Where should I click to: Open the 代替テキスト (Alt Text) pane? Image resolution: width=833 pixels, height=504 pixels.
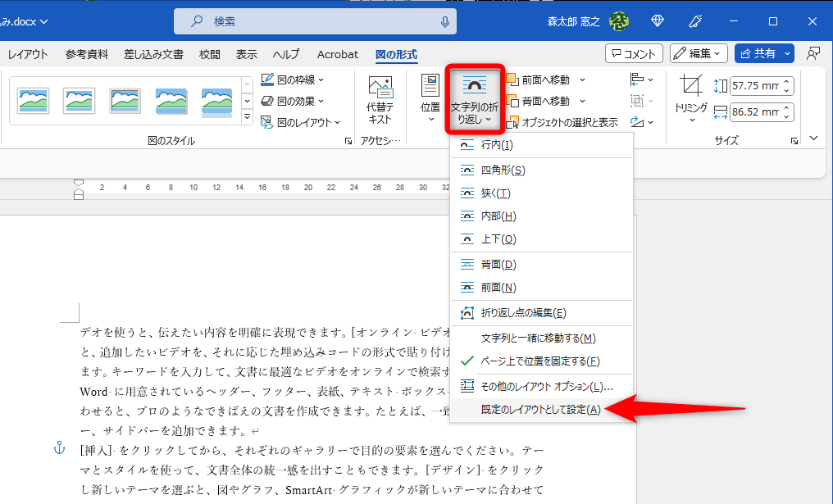pyautogui.click(x=380, y=98)
